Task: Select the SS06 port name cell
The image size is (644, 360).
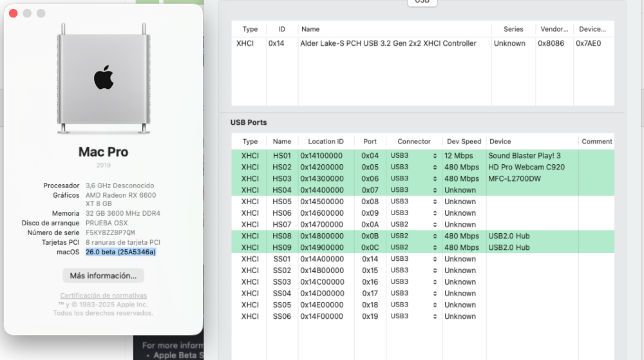Action: tap(282, 316)
